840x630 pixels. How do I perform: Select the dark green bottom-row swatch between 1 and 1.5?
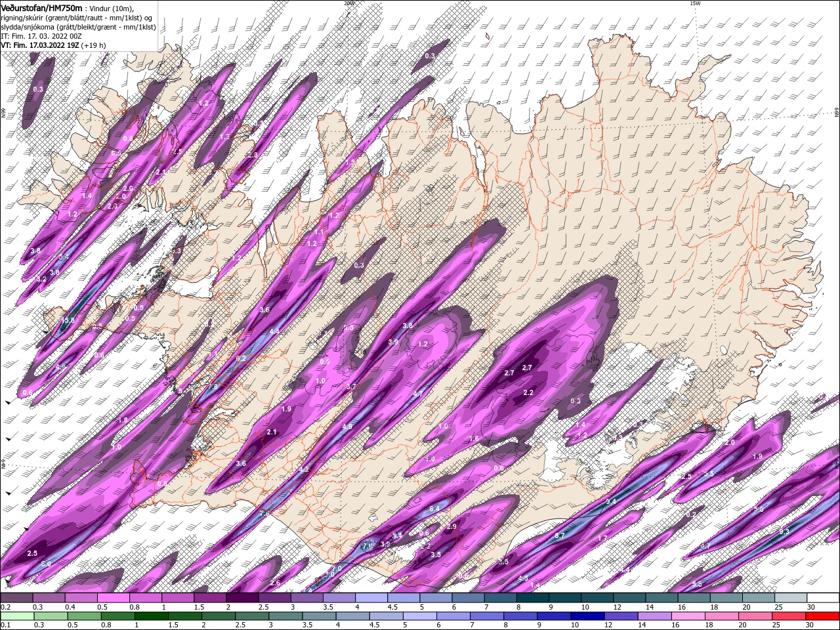151,616
